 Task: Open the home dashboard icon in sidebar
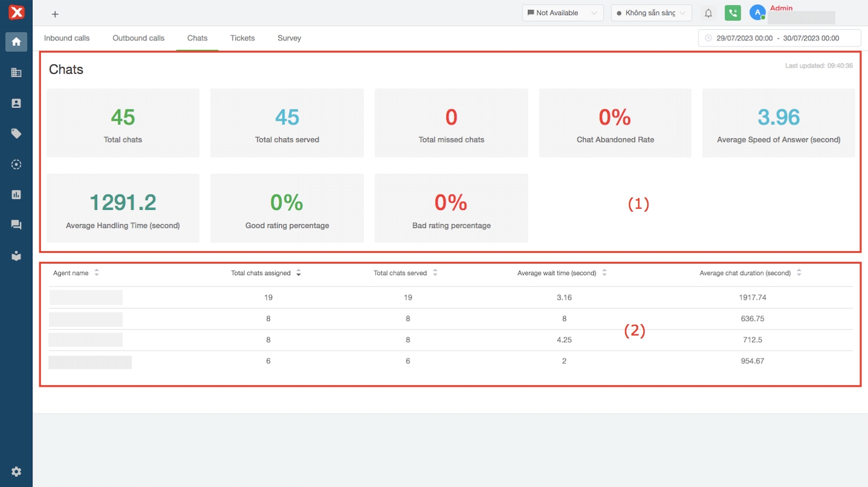point(16,42)
